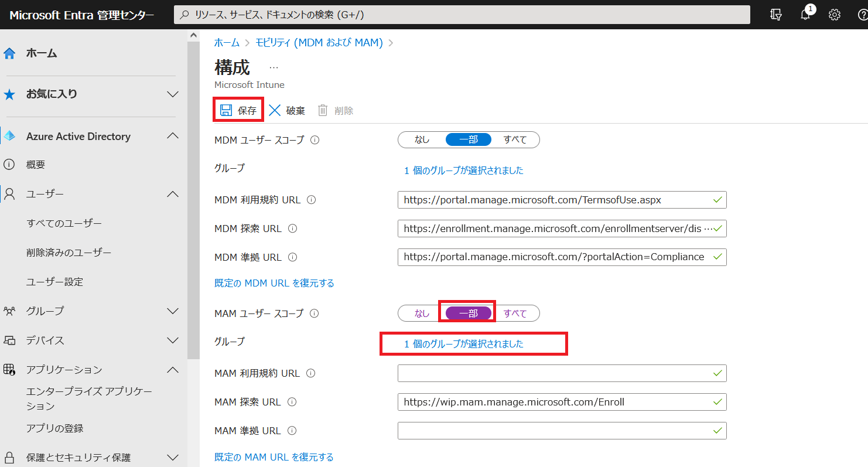Click the MDM 準拠 URL field
868x467 pixels.
pyautogui.click(x=562, y=257)
